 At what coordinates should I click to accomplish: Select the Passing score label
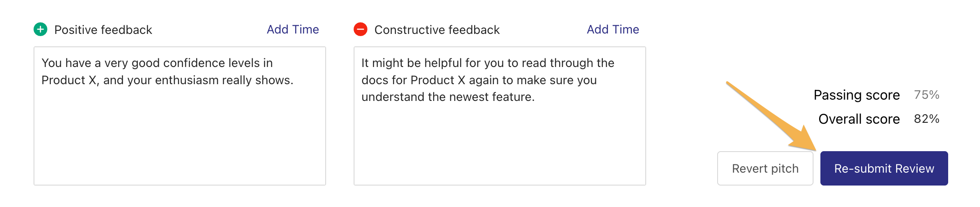click(x=856, y=95)
